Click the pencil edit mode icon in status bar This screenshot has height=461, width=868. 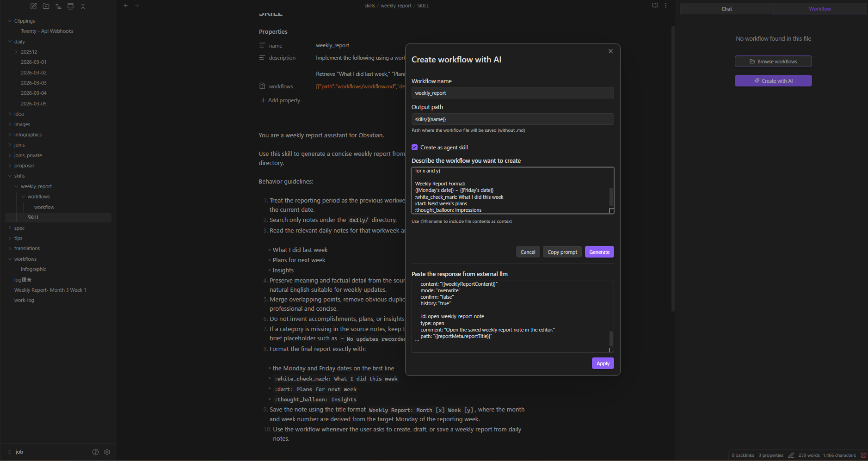click(x=791, y=455)
